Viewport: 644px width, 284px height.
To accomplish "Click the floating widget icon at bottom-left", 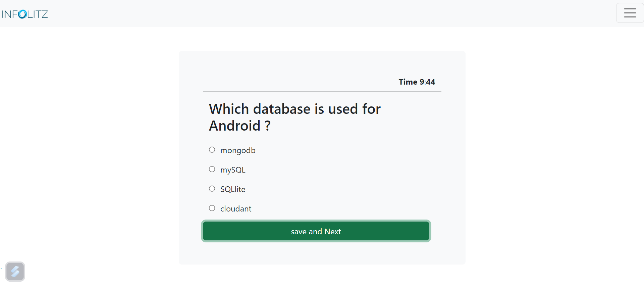I will (x=15, y=271).
